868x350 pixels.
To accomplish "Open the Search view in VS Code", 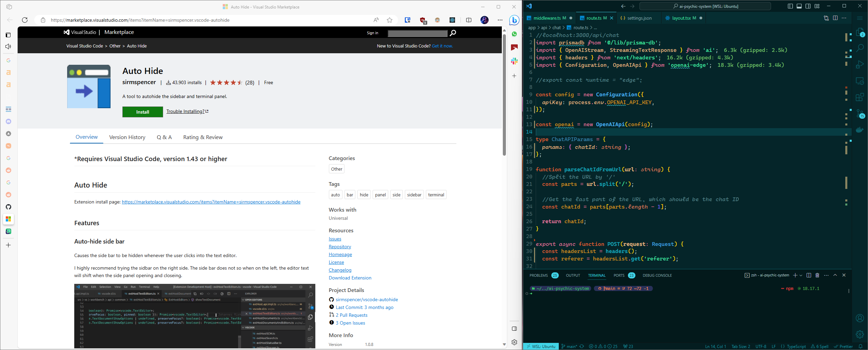I will click(x=861, y=48).
